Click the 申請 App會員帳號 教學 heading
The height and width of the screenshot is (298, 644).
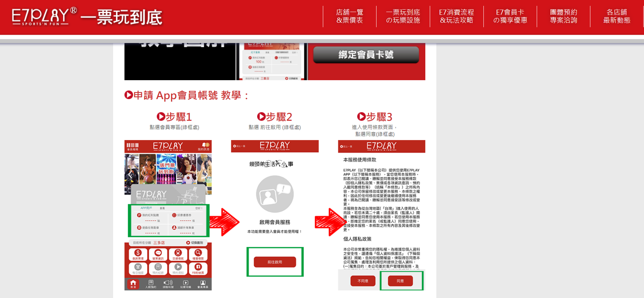(186, 95)
